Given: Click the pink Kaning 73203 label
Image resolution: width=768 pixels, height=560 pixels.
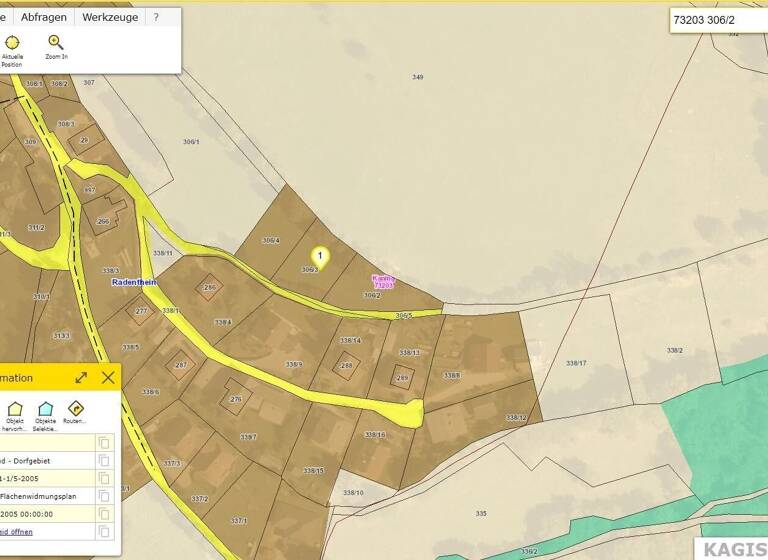Looking at the screenshot, I should [383, 282].
